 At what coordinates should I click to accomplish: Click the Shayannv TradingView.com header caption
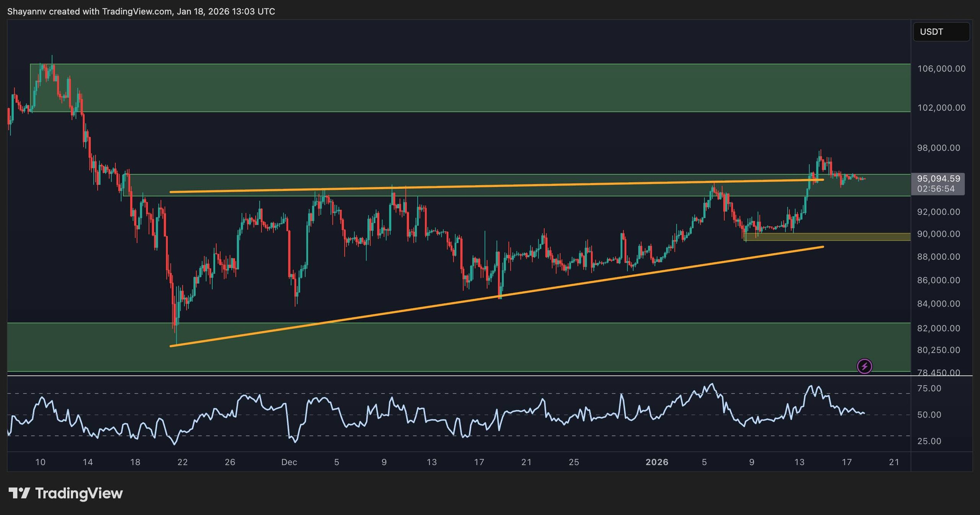pyautogui.click(x=141, y=11)
